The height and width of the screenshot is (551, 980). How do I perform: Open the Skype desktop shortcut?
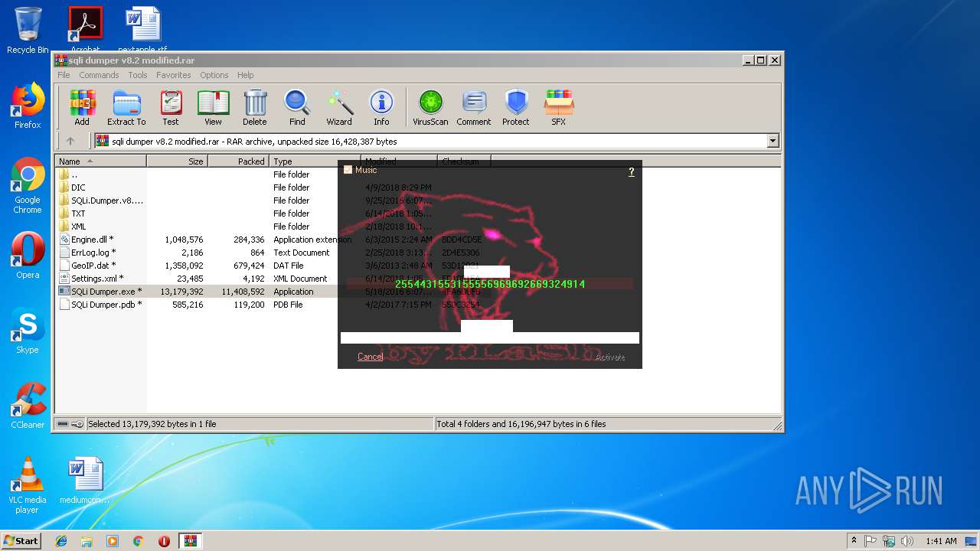click(x=28, y=331)
